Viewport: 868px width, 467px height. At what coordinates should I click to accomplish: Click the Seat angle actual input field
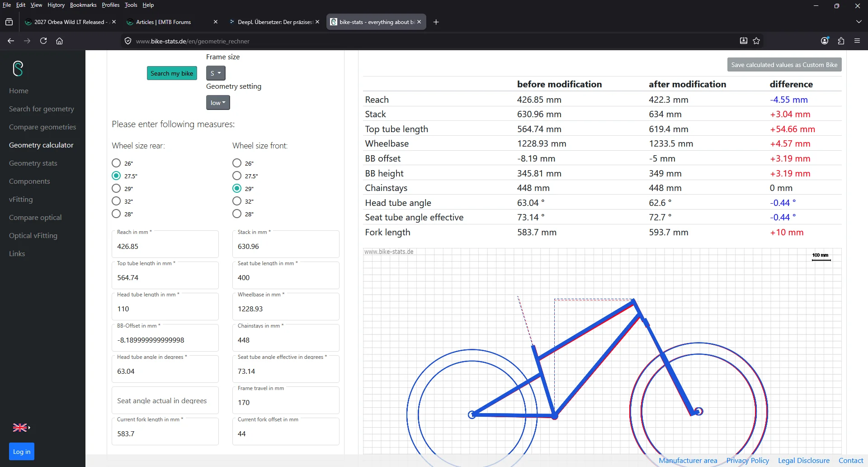165,400
